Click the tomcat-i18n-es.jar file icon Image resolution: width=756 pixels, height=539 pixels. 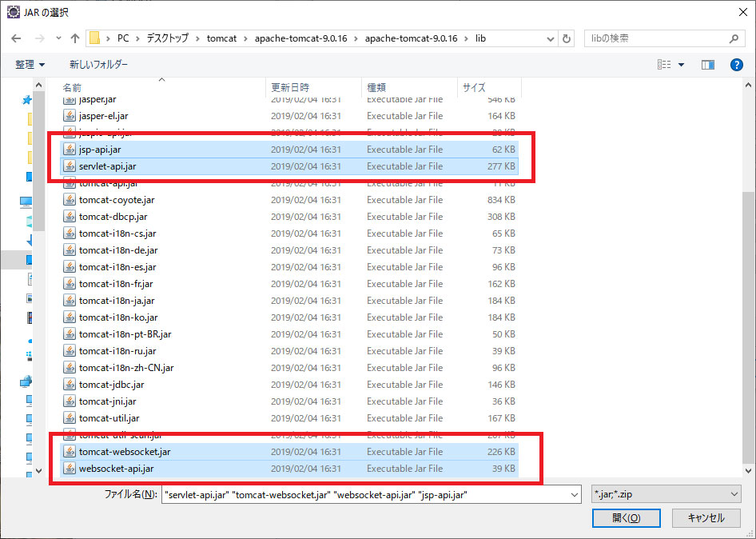(70, 267)
